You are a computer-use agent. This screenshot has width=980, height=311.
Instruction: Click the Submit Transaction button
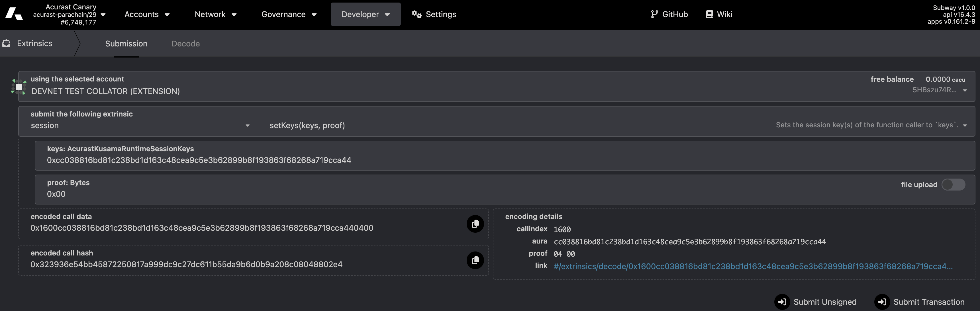(x=920, y=302)
